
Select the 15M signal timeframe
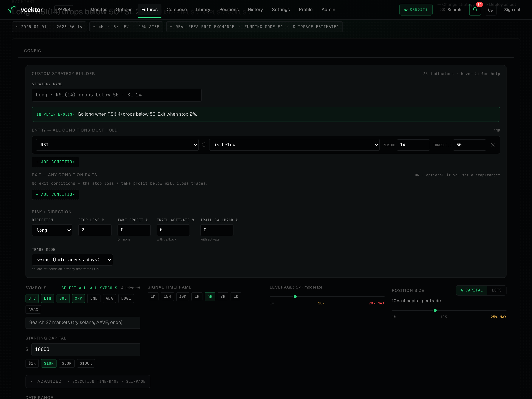coord(167,296)
